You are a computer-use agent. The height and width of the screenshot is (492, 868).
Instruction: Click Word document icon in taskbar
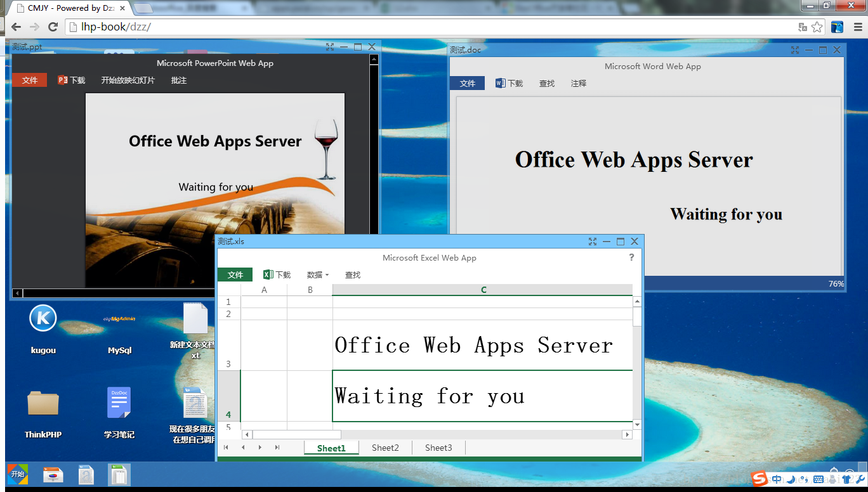click(x=86, y=475)
